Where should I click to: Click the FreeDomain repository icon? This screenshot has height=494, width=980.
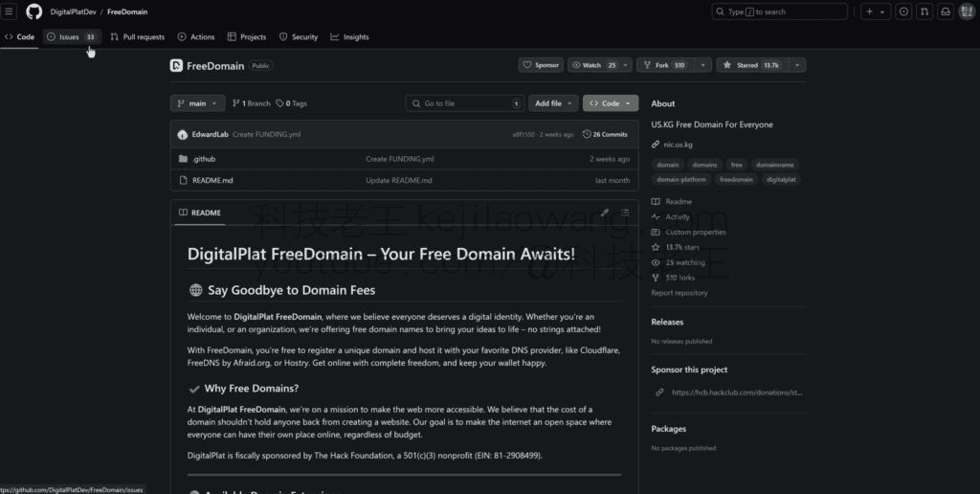(x=176, y=65)
